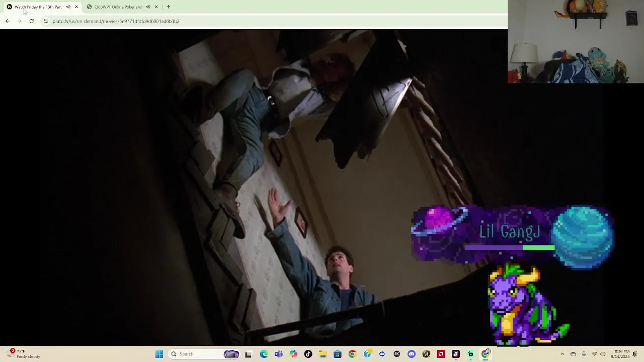Reload the pluto.tv page

click(x=31, y=21)
